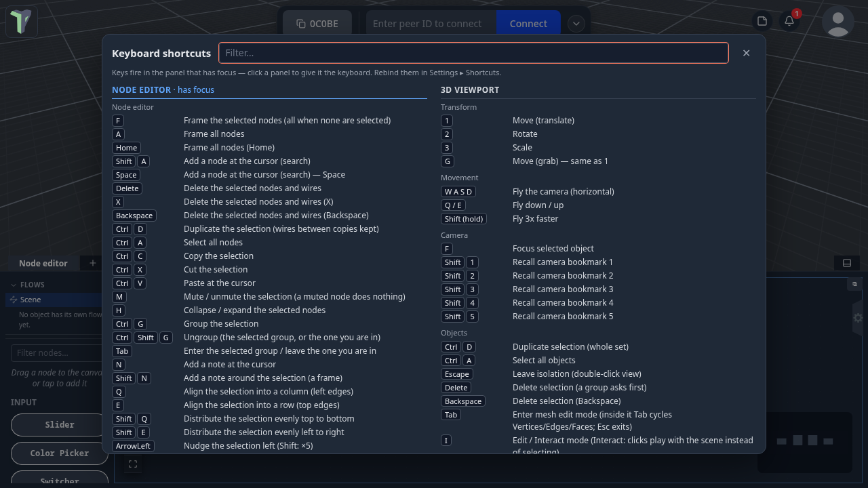Click the Connect button
This screenshot has width=868, height=488.
click(x=528, y=24)
